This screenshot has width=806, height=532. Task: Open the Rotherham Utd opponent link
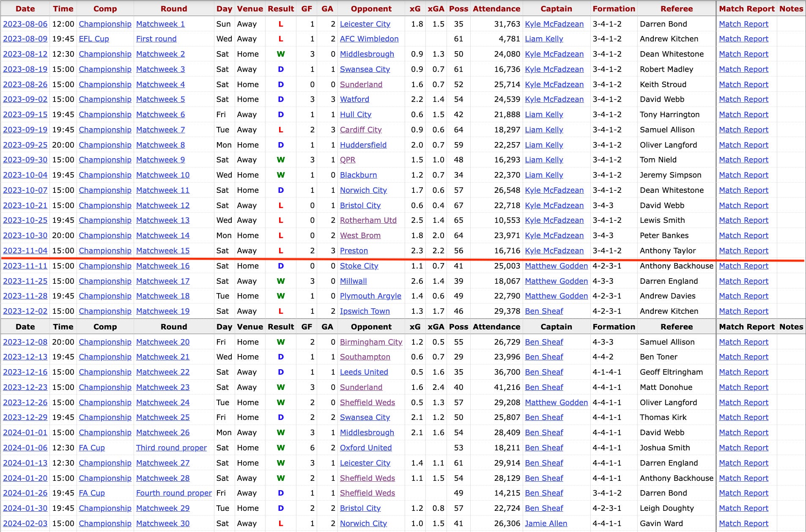coord(368,220)
